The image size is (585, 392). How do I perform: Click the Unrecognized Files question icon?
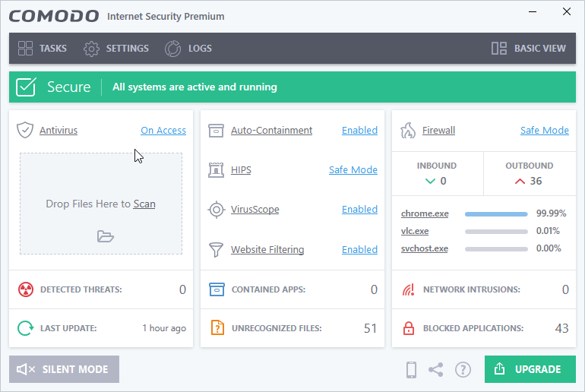tap(217, 327)
